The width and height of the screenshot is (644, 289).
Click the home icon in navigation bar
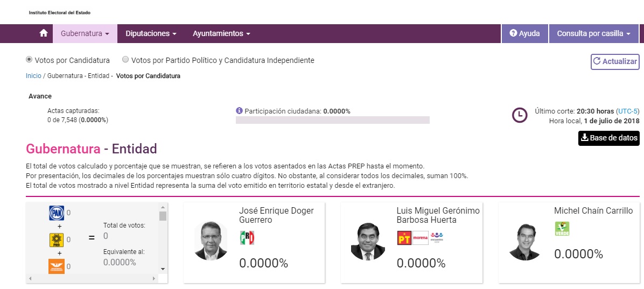point(44,33)
